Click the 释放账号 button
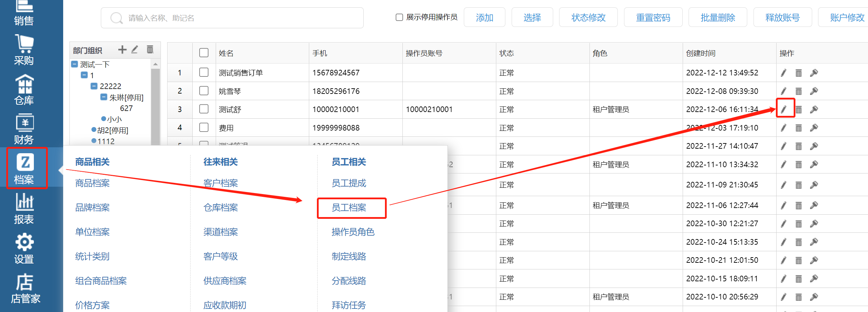The height and width of the screenshot is (312, 868). 782,17
